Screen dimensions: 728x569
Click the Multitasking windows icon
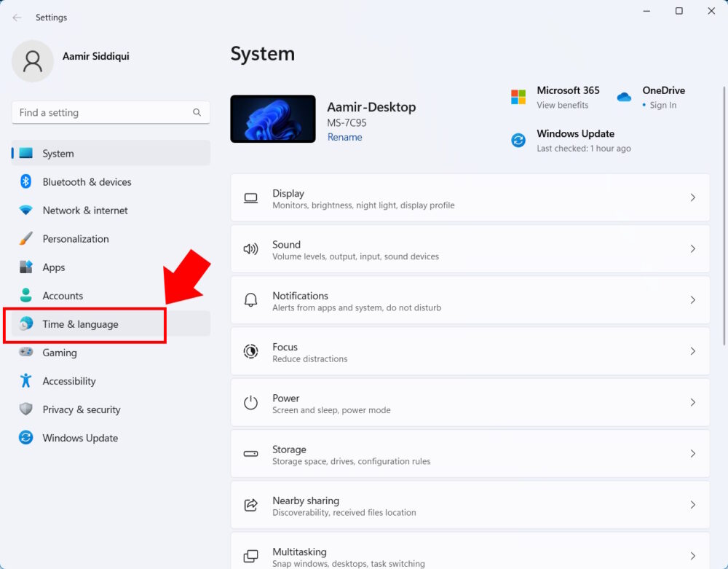250,556
